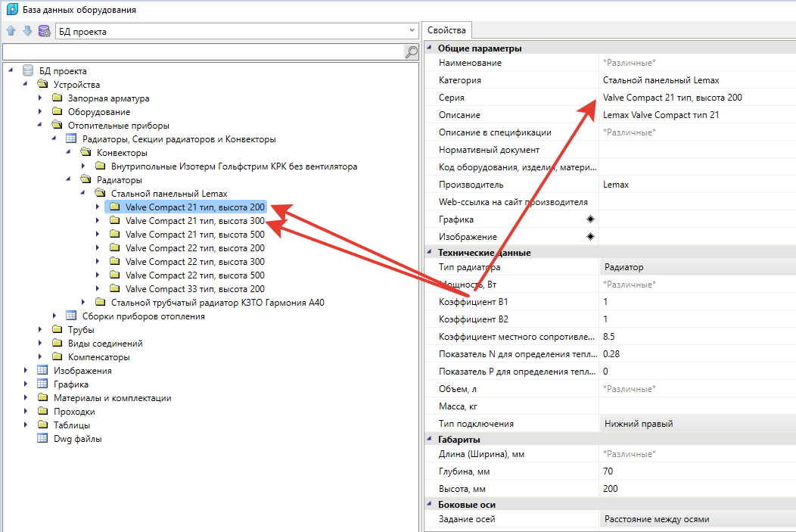Click the magnifier search icon
796x532 pixels.
[x=411, y=51]
